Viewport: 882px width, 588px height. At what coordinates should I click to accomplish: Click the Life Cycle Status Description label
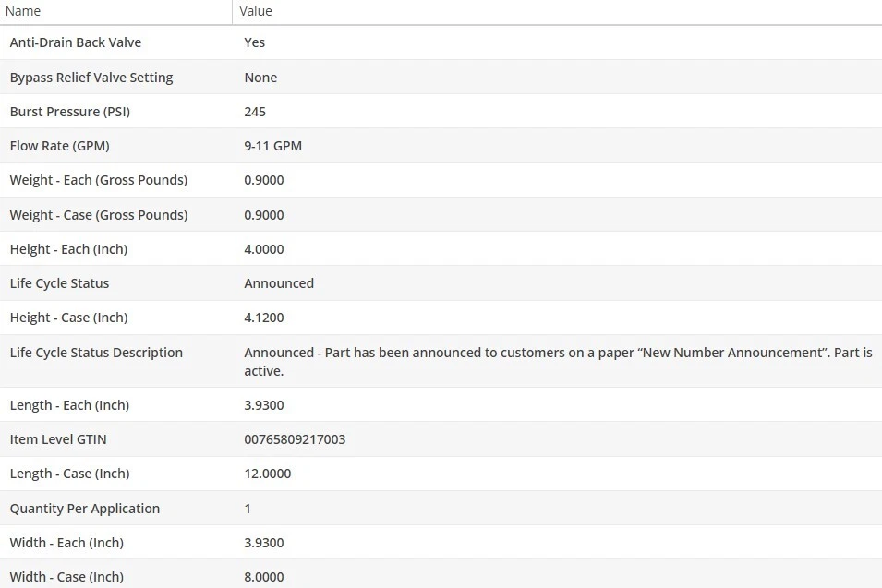coord(96,353)
